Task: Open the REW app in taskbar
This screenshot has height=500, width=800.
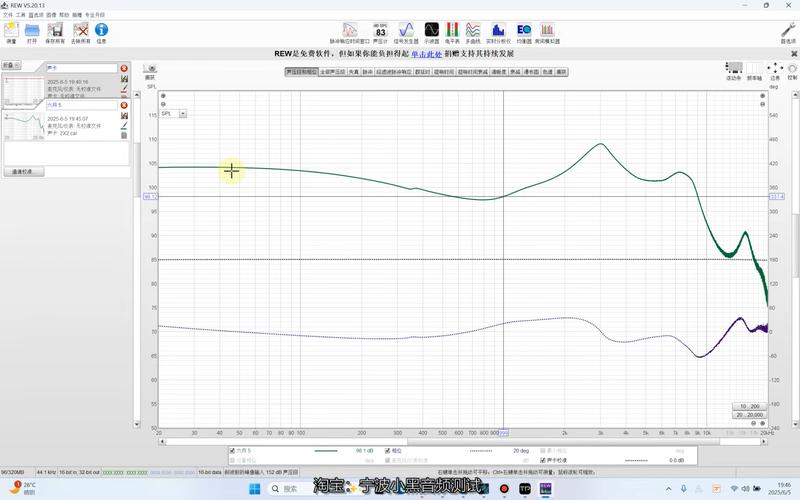Action: pyautogui.click(x=545, y=489)
